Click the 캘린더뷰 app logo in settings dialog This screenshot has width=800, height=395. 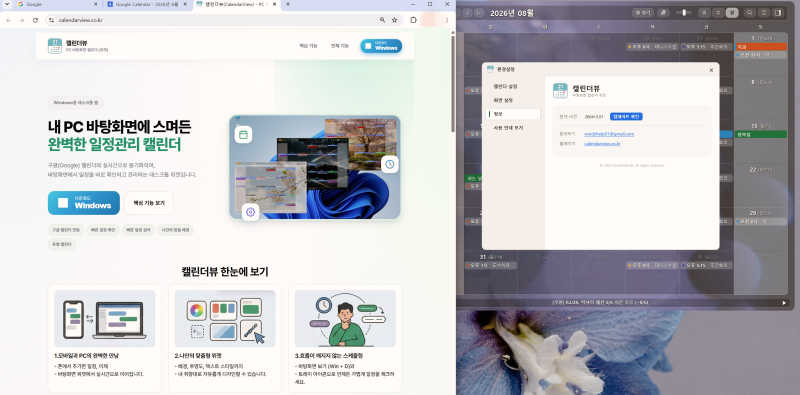560,90
